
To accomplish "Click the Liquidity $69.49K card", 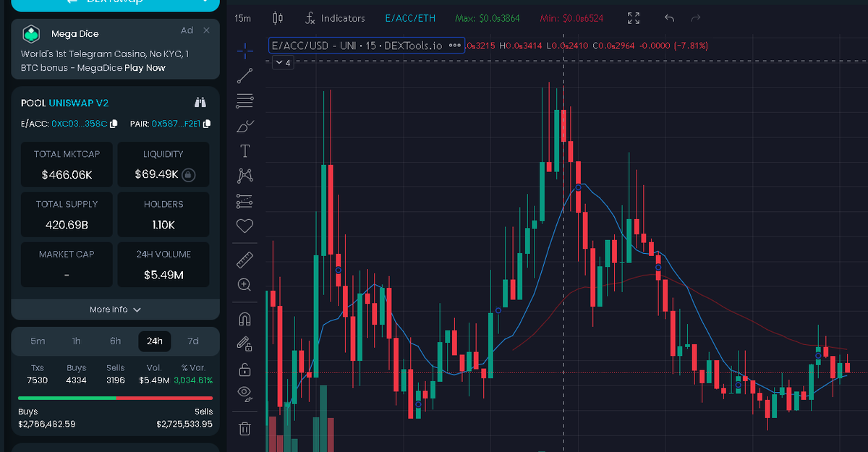I will click(163, 164).
